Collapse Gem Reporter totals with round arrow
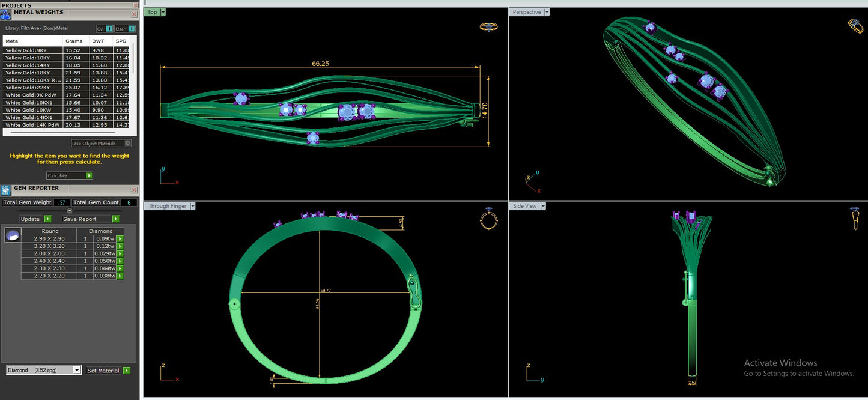The height and width of the screenshot is (400, 868). (x=70, y=211)
